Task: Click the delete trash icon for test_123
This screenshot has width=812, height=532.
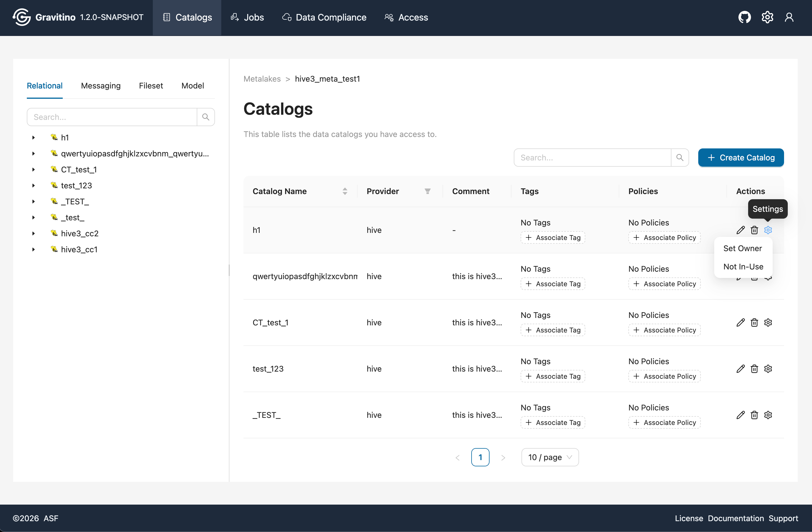Action: [x=754, y=369]
